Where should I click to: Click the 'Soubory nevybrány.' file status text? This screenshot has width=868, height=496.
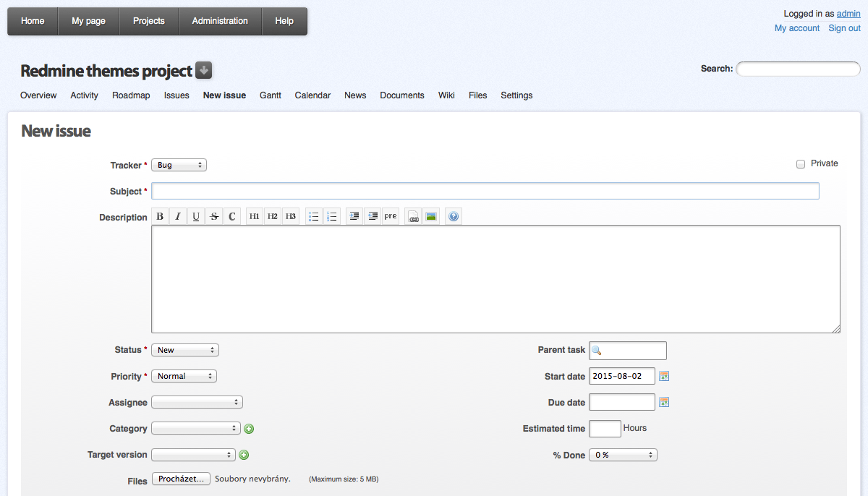(x=252, y=479)
